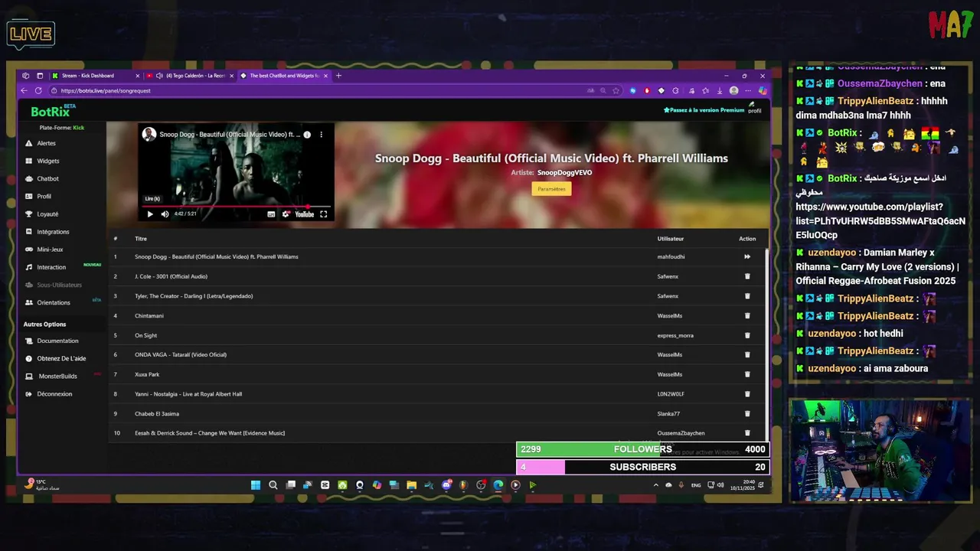Play the Snoop Dogg video

point(150,214)
